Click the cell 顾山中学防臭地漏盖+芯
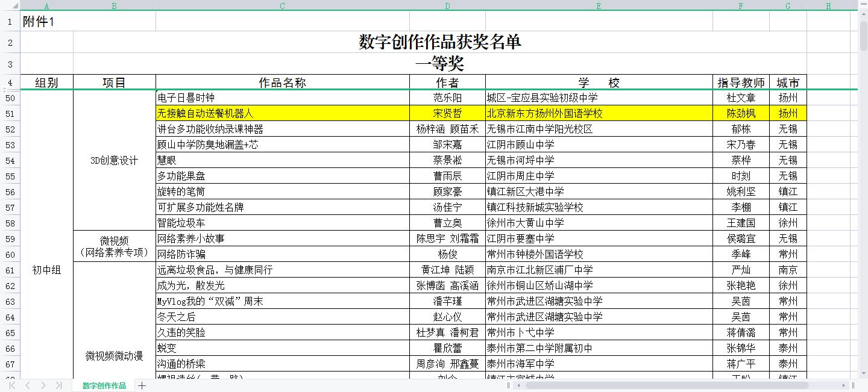Screen dimensions: 868x392 [x=283, y=145]
